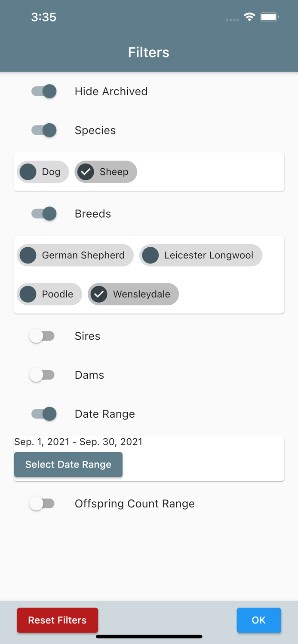Deselect the Sheep species chip
The width and height of the screenshot is (298, 644).
(105, 172)
